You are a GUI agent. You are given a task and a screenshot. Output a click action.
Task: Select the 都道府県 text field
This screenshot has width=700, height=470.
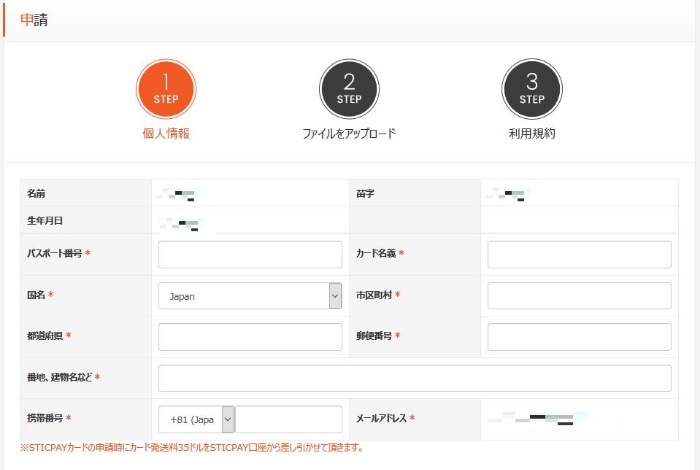click(x=250, y=337)
